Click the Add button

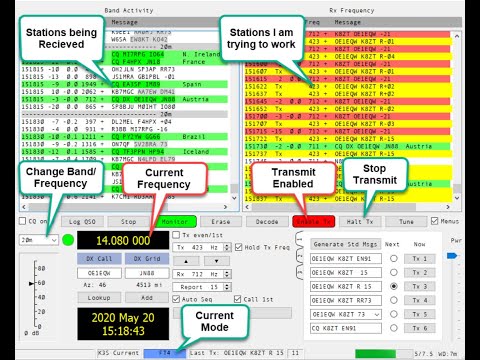tap(147, 297)
